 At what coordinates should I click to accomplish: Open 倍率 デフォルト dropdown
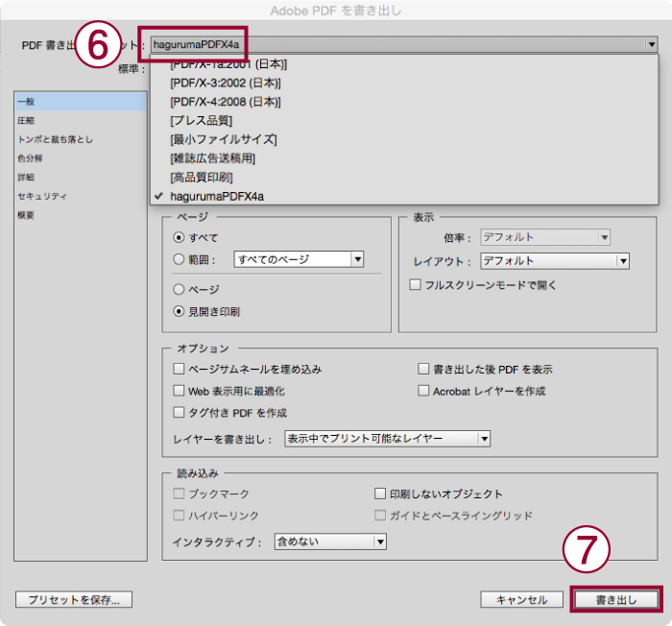coord(545,237)
